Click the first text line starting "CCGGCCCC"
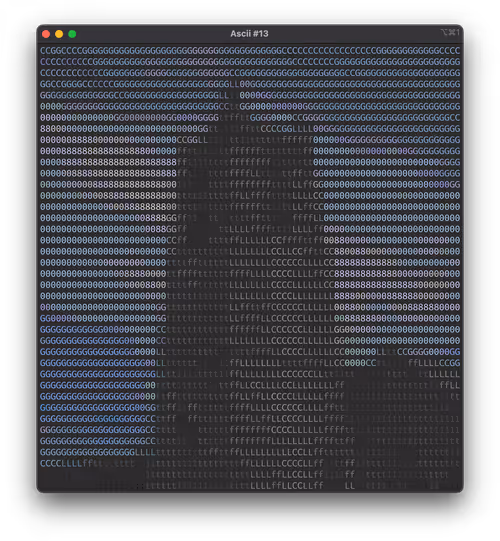 coord(250,51)
